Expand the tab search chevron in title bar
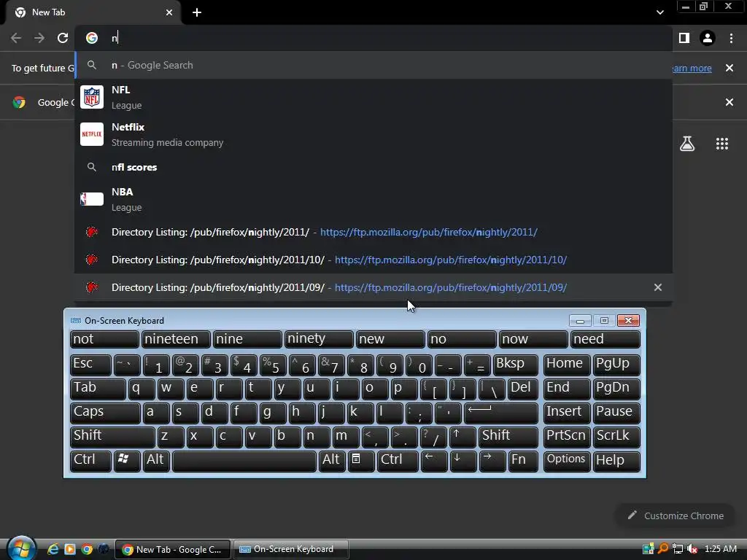Image resolution: width=747 pixels, height=560 pixels. point(659,12)
